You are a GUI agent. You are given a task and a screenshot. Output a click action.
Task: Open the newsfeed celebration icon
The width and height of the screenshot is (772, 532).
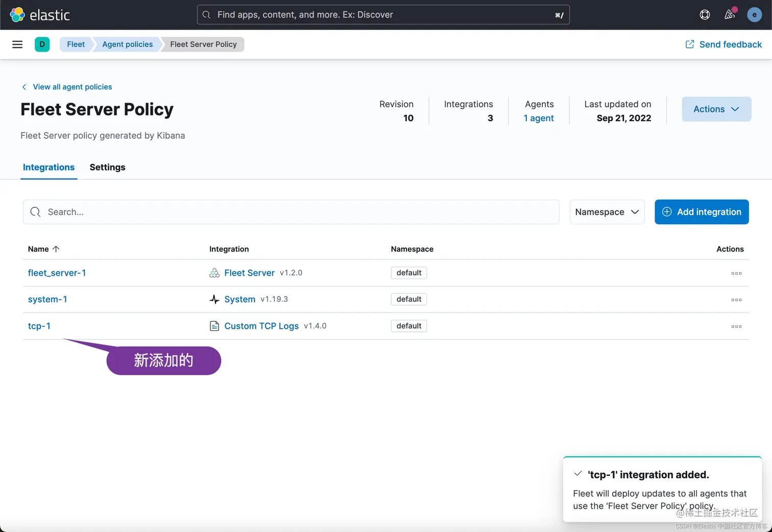point(730,14)
